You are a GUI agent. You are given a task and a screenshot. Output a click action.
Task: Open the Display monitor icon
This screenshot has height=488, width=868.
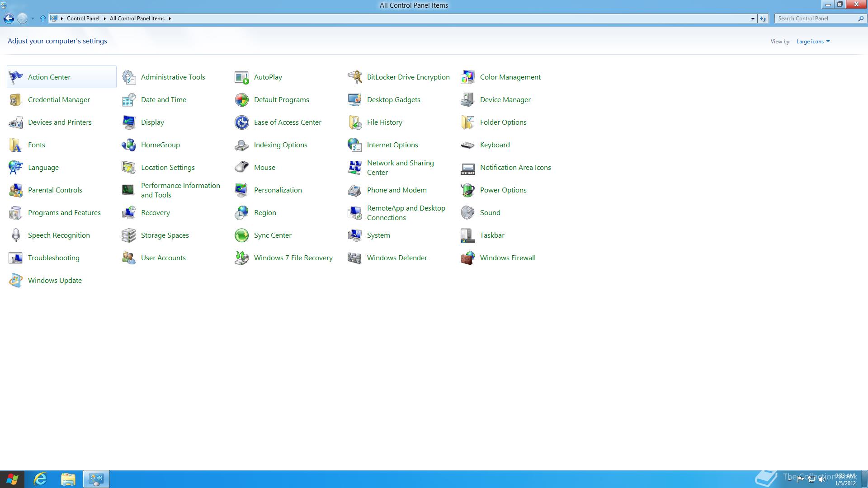(129, 122)
